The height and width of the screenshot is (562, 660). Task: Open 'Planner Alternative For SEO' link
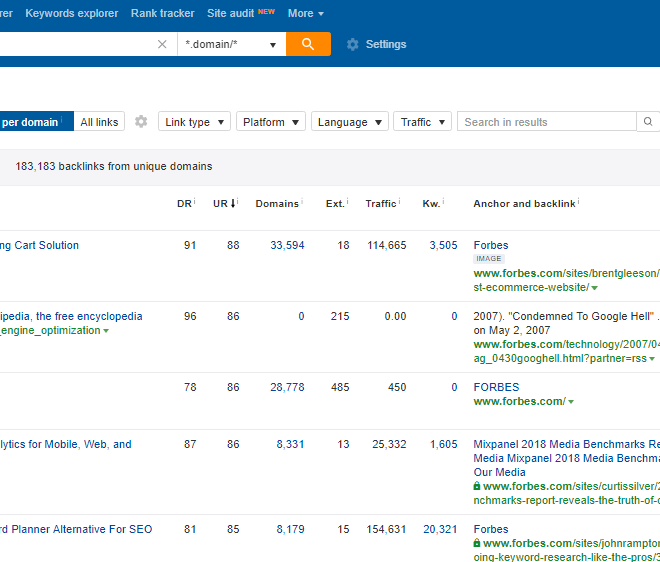point(76,529)
